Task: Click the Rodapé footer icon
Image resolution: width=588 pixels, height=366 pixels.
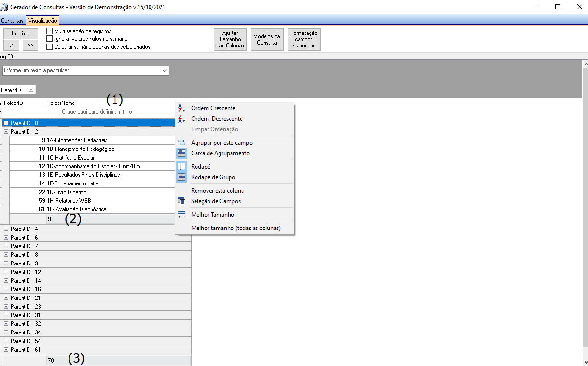Action: point(182,167)
